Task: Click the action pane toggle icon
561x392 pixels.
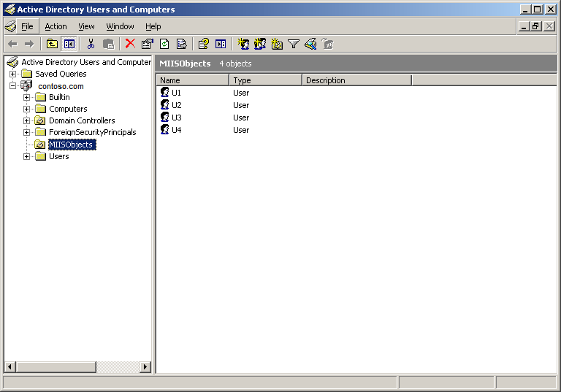Action: (x=221, y=44)
